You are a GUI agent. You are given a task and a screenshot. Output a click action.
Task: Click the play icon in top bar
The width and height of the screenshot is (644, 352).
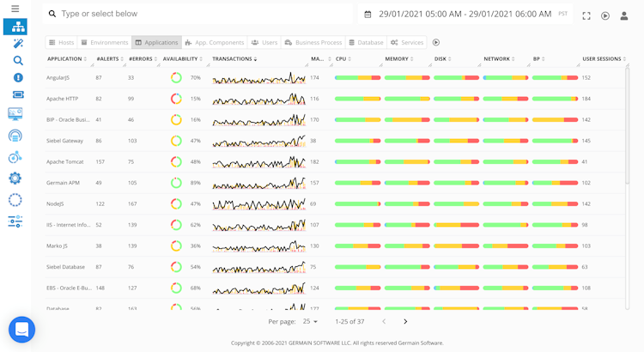[605, 15]
